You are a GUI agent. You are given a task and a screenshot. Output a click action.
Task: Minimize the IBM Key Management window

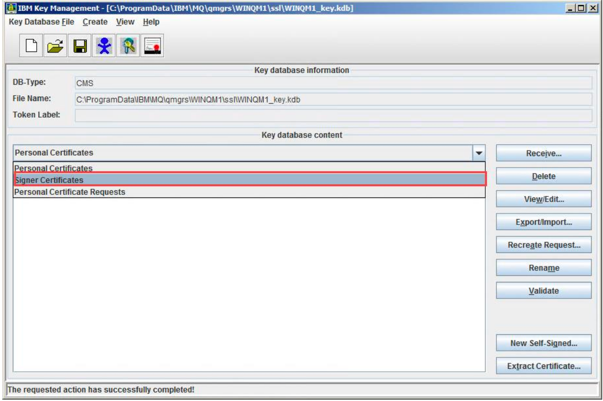(x=571, y=8)
